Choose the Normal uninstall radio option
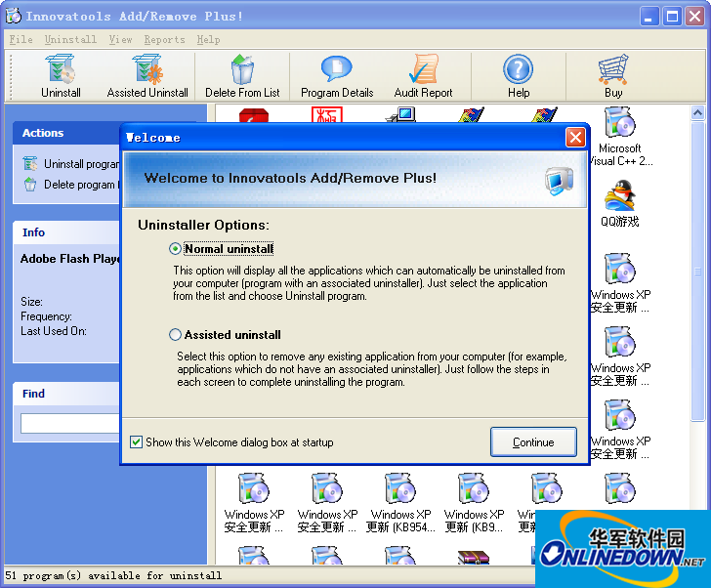Screen dimensions: 711x588 (175, 249)
